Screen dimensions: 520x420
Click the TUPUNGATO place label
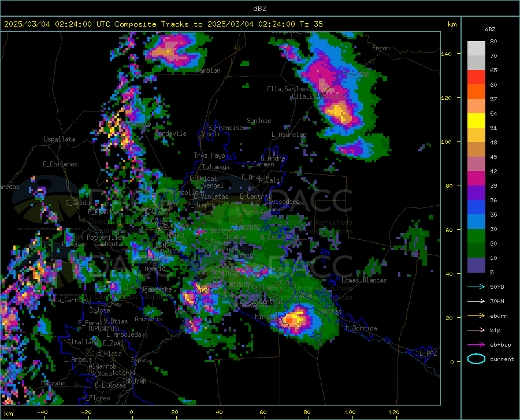[x=103, y=329]
